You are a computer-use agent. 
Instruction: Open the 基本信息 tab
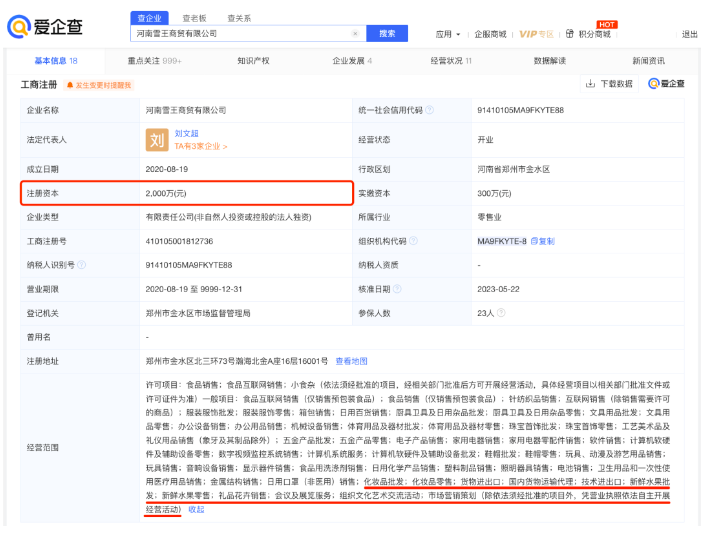[56, 60]
